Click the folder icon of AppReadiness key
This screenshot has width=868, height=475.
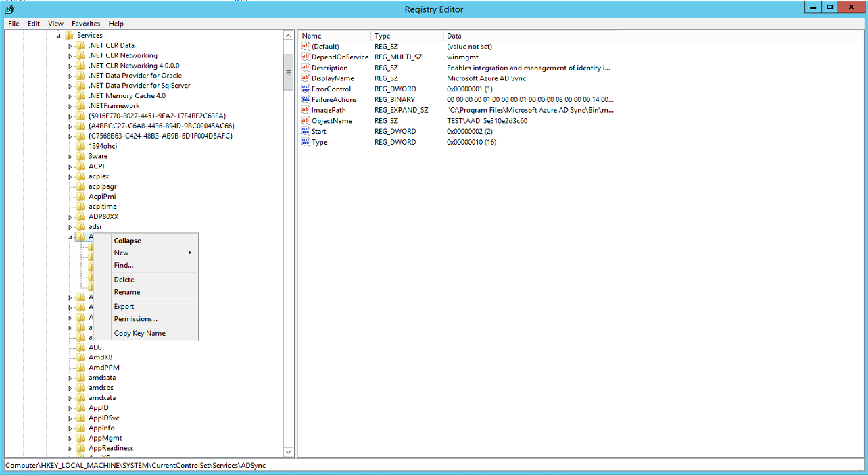80,448
